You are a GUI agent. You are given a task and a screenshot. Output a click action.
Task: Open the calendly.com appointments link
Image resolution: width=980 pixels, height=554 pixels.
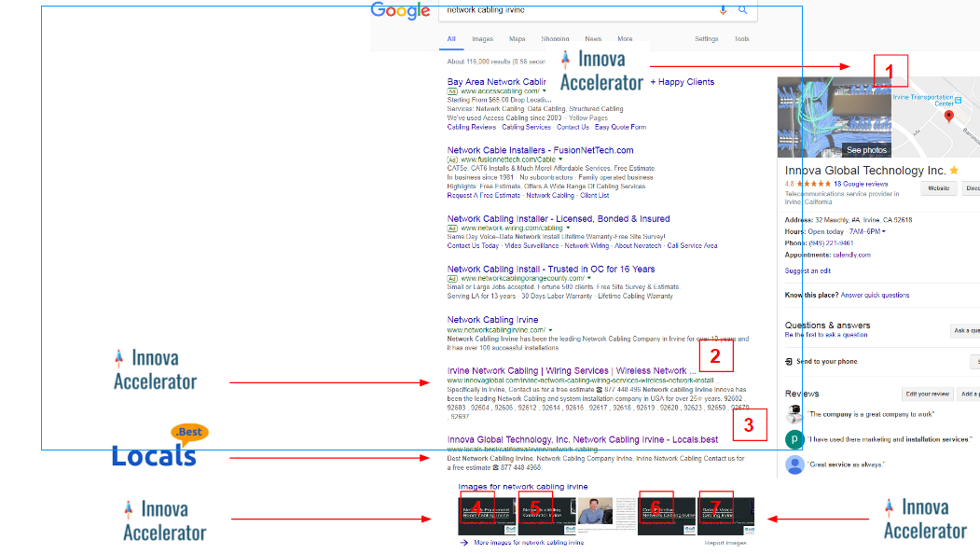click(x=851, y=256)
